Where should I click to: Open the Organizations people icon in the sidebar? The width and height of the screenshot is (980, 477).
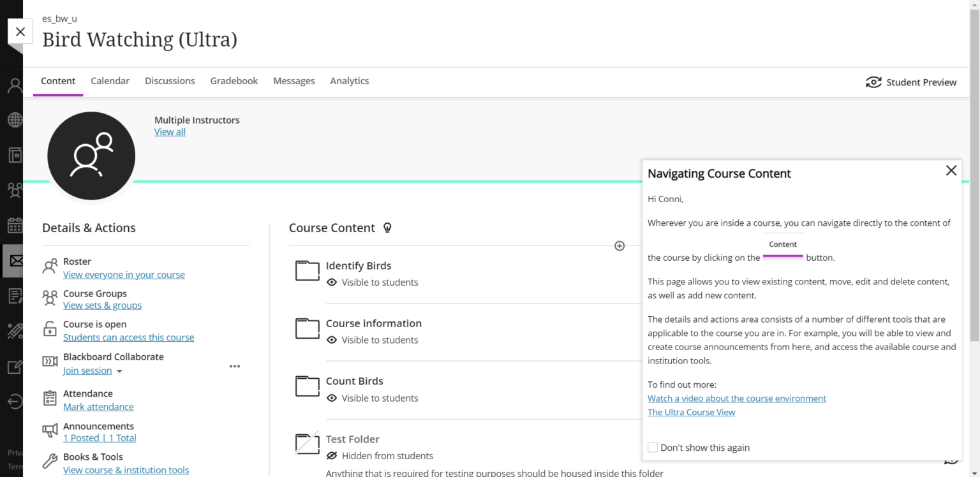pyautogui.click(x=15, y=189)
